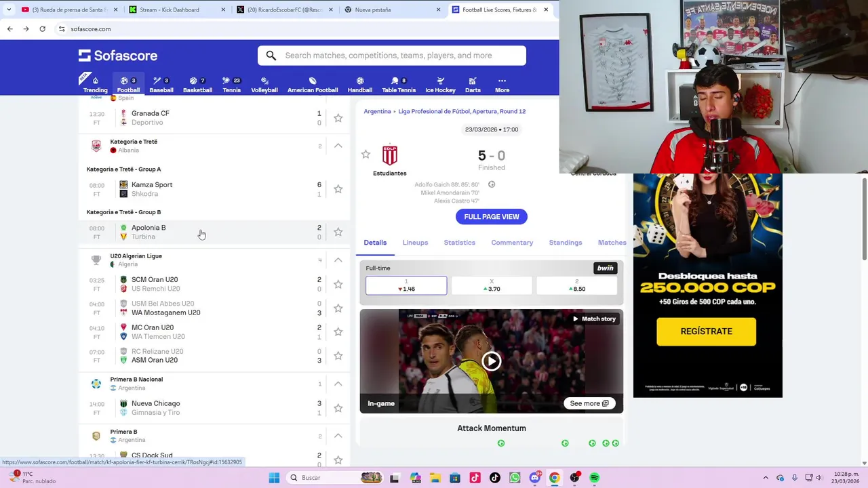868x488 pixels.
Task: Favorite the Granada CF vs Deportivo match
Action: click(x=338, y=118)
